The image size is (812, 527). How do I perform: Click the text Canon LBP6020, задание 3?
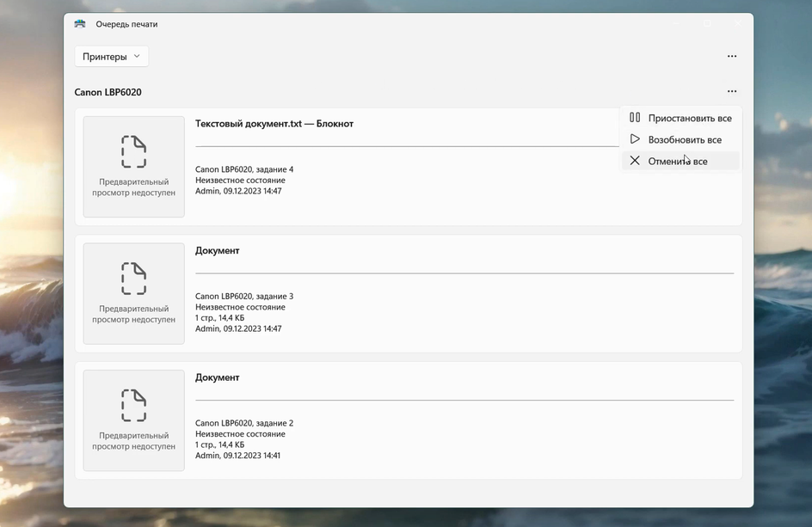(x=244, y=296)
